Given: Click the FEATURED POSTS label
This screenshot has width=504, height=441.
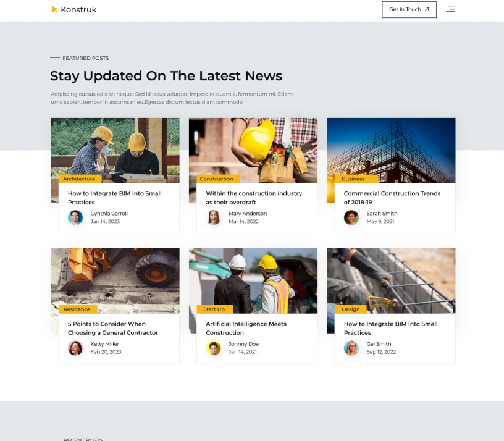Looking at the screenshot, I should 85,58.
